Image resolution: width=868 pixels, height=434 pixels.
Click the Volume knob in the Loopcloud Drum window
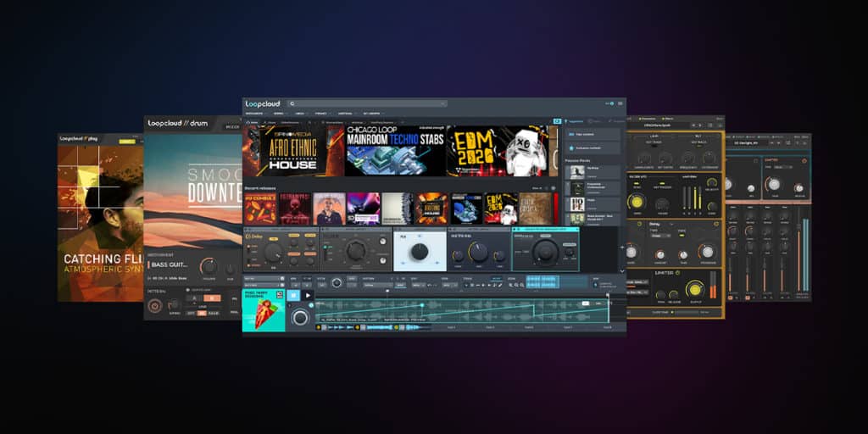(x=209, y=267)
